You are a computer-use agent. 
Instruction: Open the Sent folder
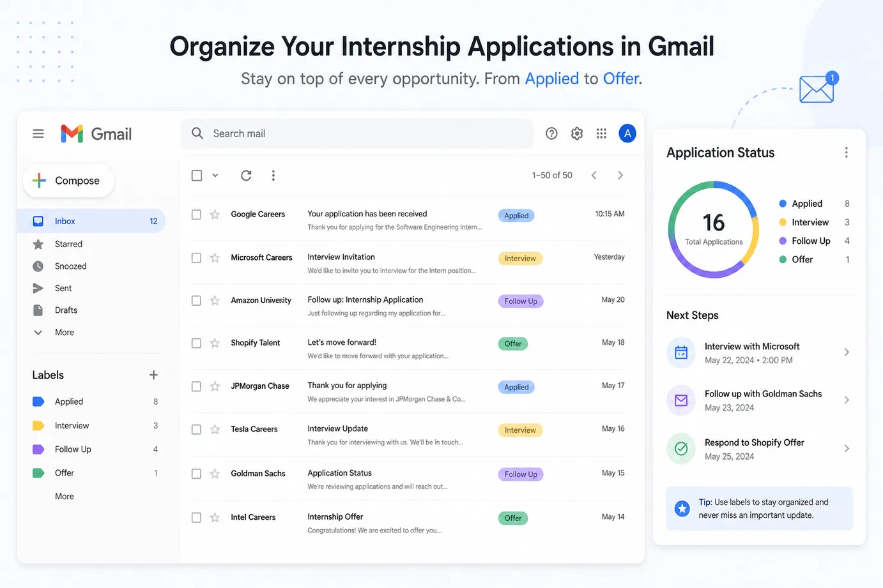click(63, 289)
